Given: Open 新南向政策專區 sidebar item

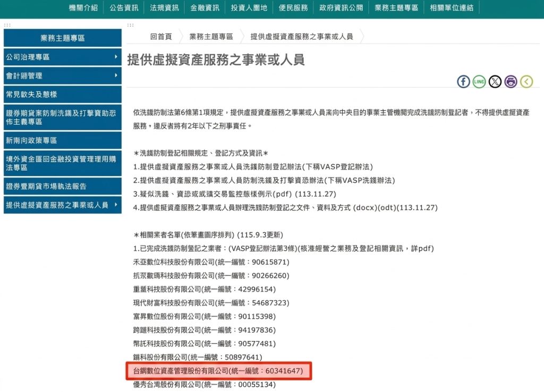Looking at the screenshot, I should pos(63,141).
